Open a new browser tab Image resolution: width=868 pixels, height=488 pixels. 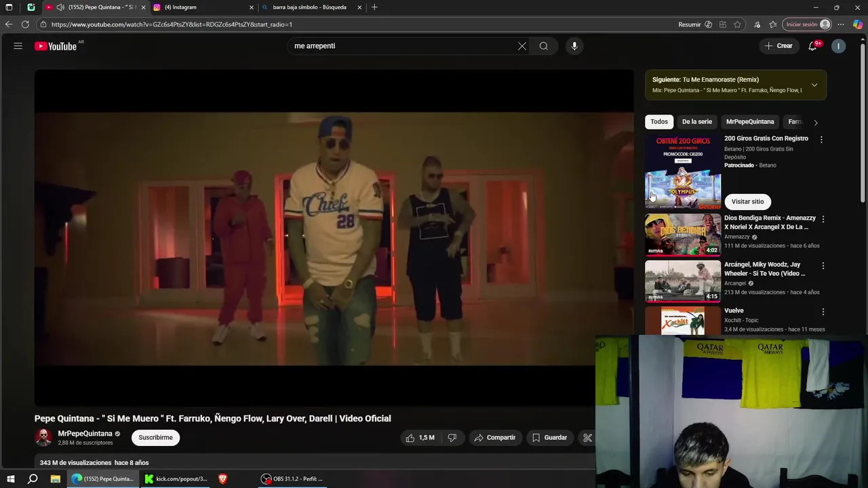pyautogui.click(x=374, y=7)
